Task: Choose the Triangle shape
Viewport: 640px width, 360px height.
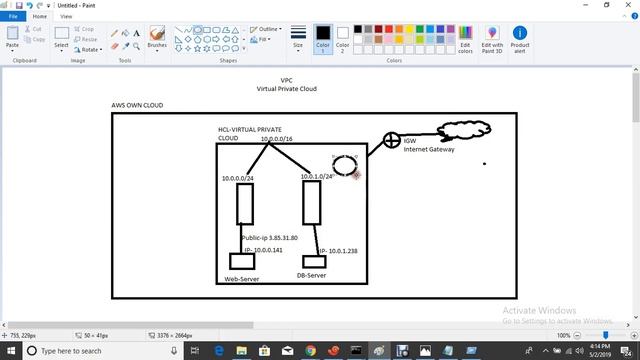Action: 235,30
